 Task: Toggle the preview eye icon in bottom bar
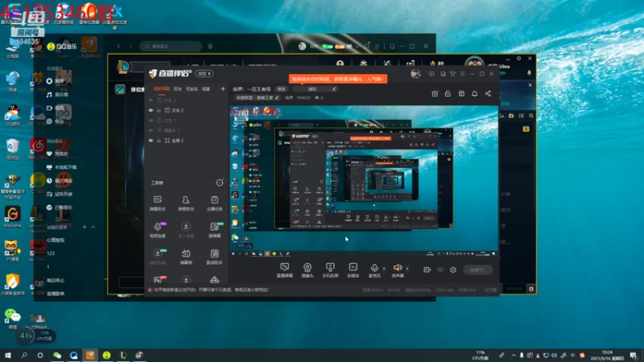(440, 269)
